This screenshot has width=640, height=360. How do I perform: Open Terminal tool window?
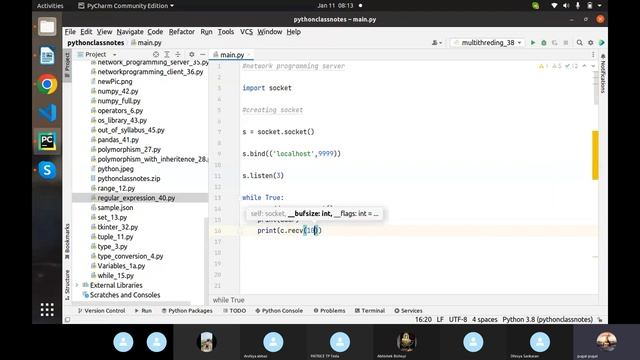point(370,311)
